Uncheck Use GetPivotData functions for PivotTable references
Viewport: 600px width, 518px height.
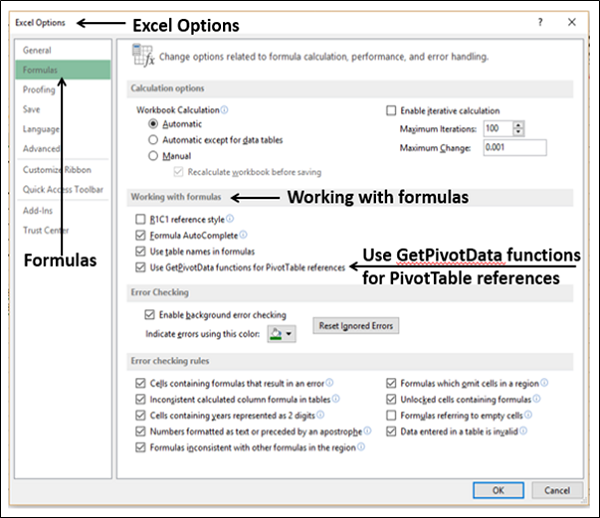click(x=140, y=267)
